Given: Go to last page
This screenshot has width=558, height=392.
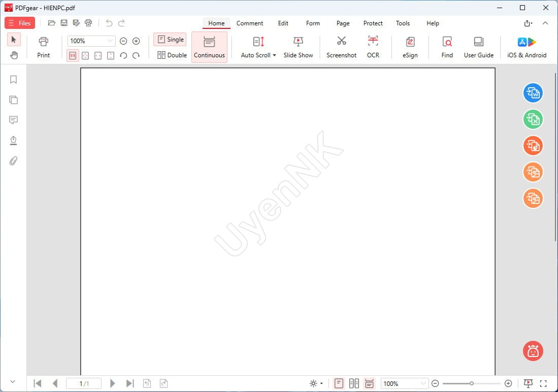Looking at the screenshot, I should click(x=130, y=383).
